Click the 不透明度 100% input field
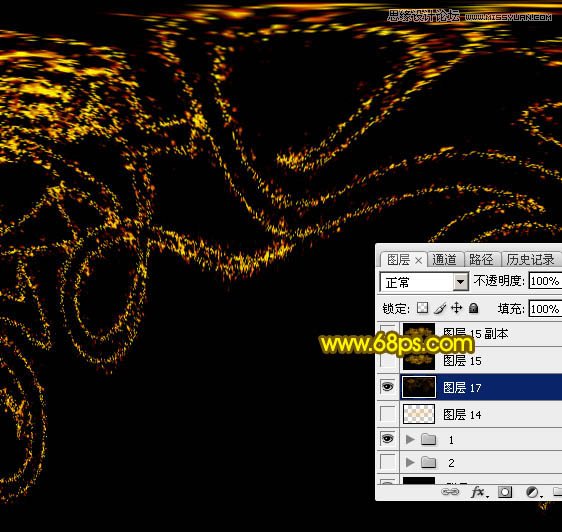This screenshot has height=532, width=562. click(546, 281)
